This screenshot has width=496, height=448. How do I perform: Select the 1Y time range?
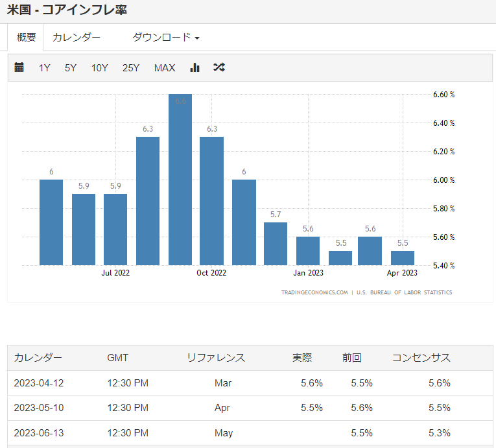pos(44,67)
